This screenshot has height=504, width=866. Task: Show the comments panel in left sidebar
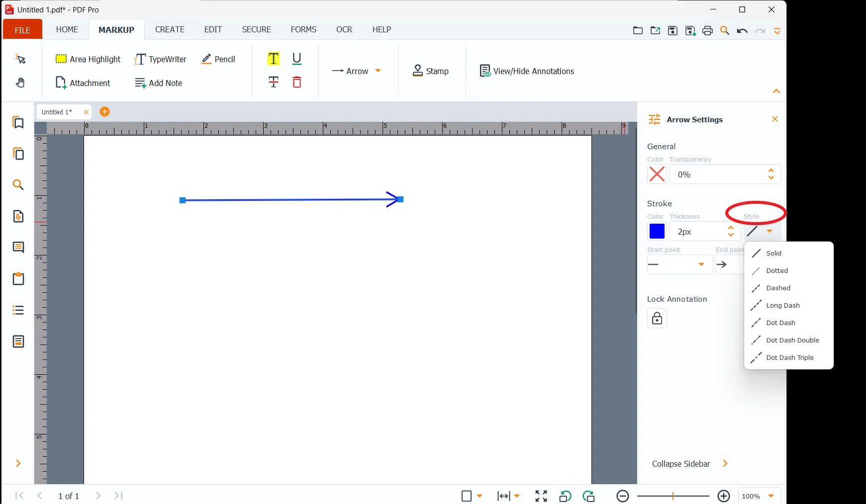pos(18,248)
